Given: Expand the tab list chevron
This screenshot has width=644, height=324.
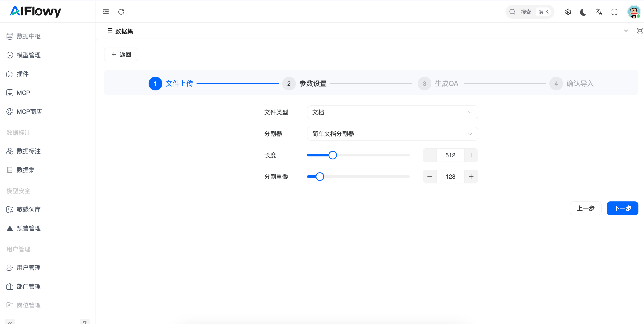Looking at the screenshot, I should click(626, 31).
